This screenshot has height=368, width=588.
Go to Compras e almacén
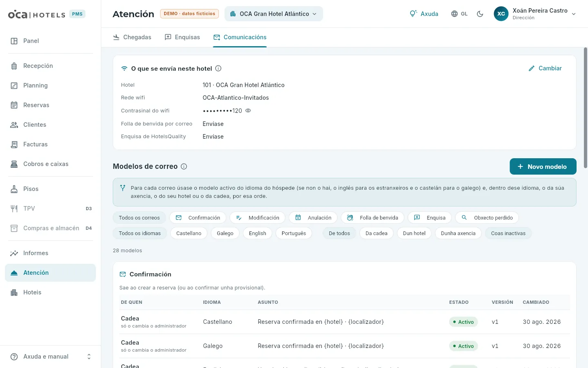pyautogui.click(x=50, y=228)
